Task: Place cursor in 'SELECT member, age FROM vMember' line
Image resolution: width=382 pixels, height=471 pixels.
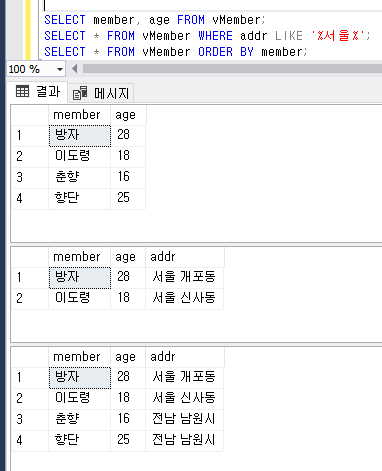Action: (155, 20)
